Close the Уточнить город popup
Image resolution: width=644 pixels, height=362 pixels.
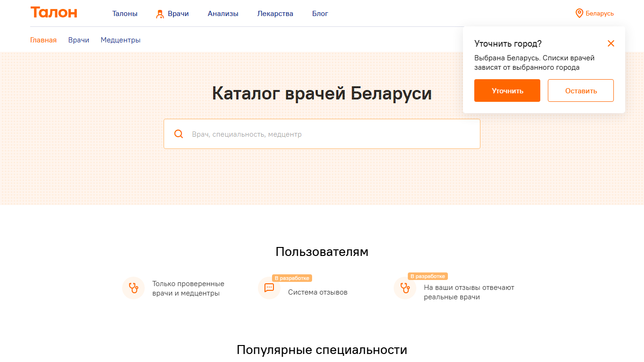click(x=611, y=44)
